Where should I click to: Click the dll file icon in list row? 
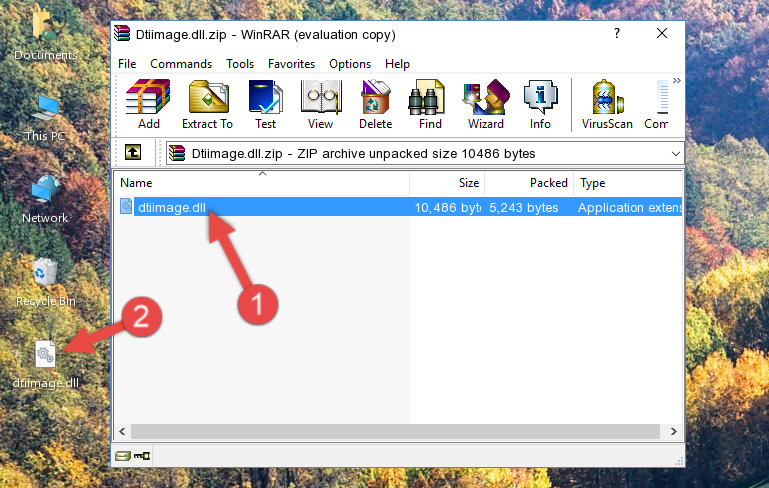coord(126,206)
